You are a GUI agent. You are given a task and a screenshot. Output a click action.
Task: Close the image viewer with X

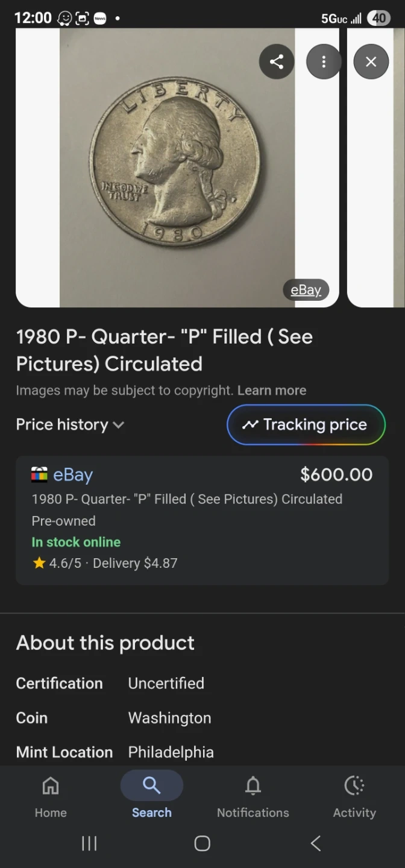[x=371, y=61]
